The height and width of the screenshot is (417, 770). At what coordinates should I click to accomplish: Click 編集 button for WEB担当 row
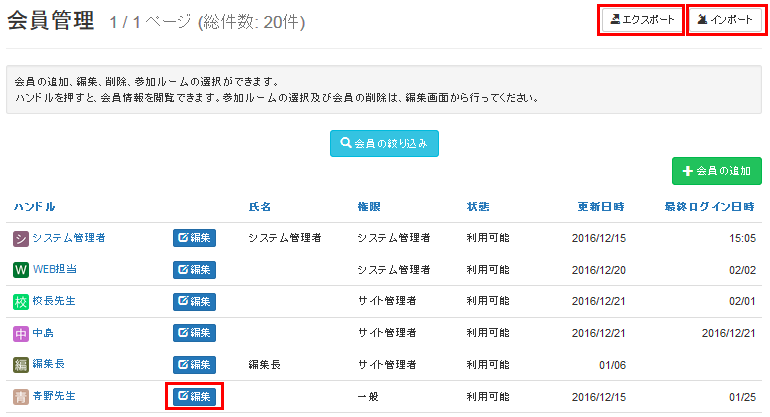pos(194,270)
